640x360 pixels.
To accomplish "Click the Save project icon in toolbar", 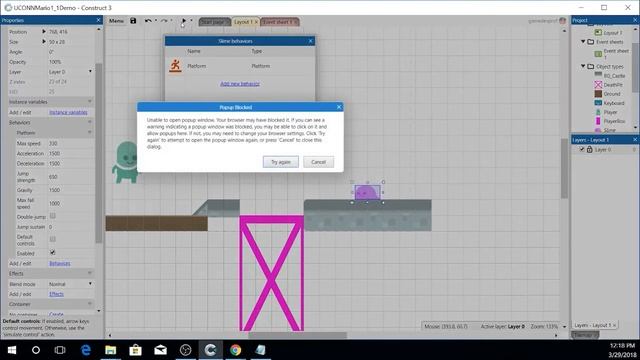I will 133,21.
